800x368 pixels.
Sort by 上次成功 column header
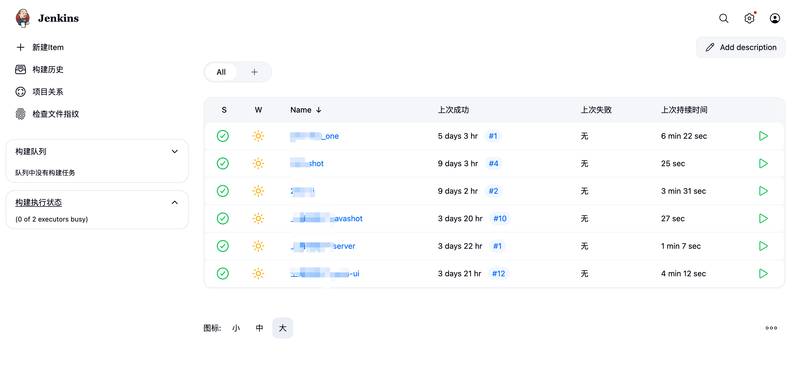(453, 110)
